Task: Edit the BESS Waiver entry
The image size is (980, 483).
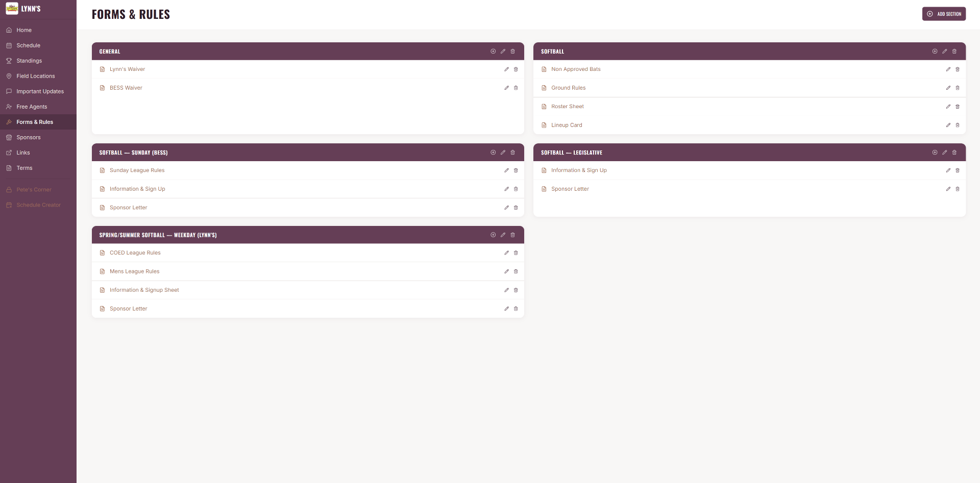Action: click(x=506, y=88)
